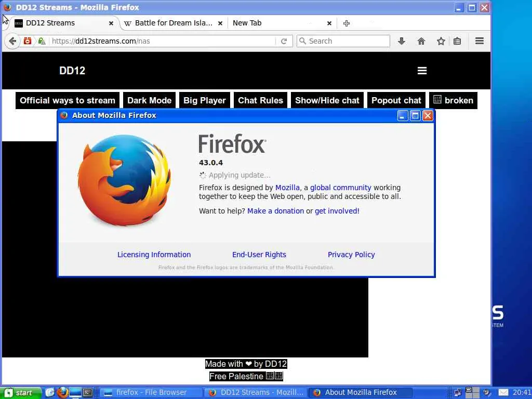This screenshot has height=399, width=532.
Task: Click the taskbar clock
Action: click(522, 393)
